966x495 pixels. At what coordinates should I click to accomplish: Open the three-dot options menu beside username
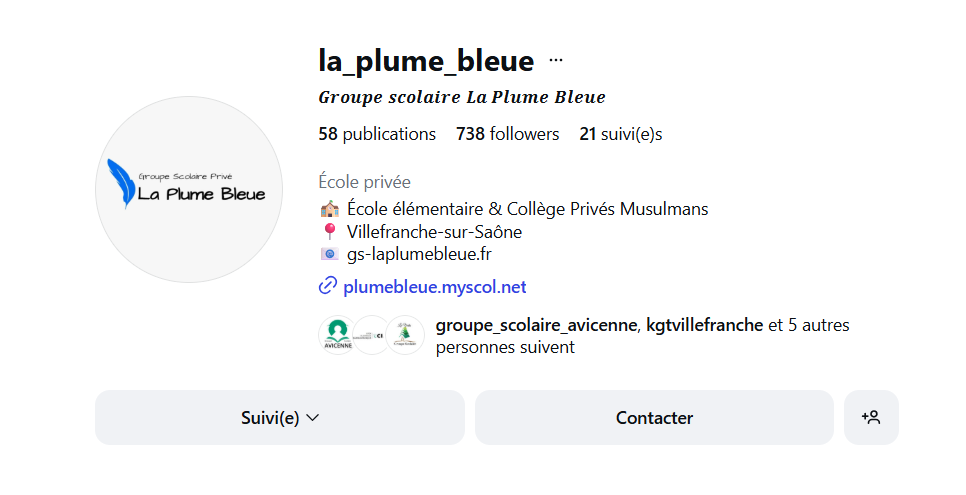click(x=556, y=60)
